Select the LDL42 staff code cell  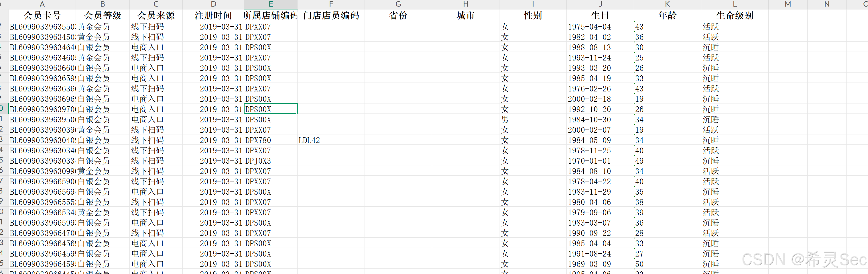[331, 140]
